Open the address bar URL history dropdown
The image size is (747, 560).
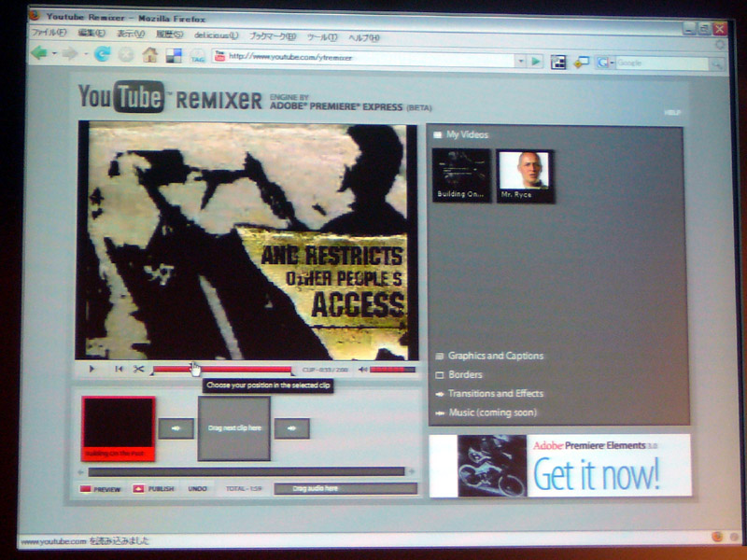coord(520,61)
